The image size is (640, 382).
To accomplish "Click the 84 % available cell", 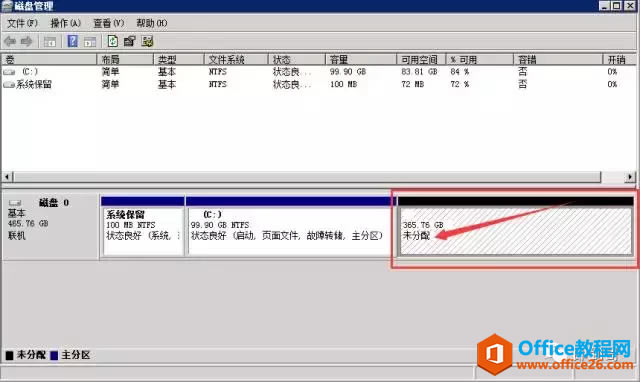I will pyautogui.click(x=460, y=72).
